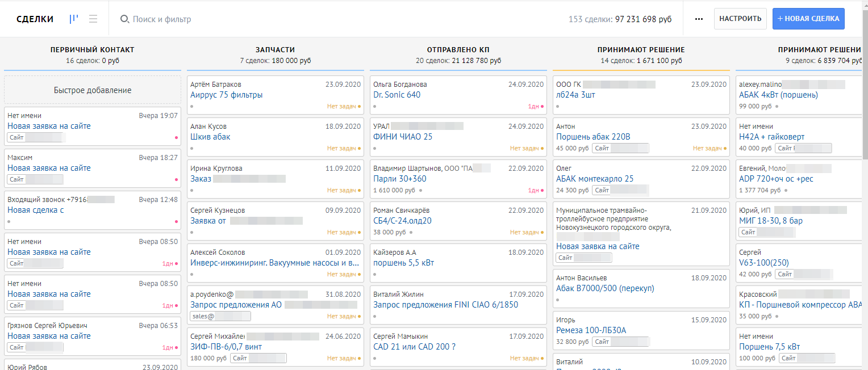This screenshot has height=370, width=868.
Task: Open deal Парли 30+360
Action: (399, 179)
